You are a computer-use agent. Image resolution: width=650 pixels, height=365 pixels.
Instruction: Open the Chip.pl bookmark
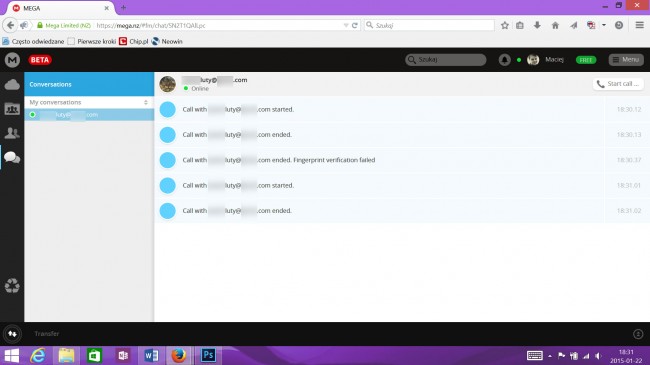click(x=133, y=41)
